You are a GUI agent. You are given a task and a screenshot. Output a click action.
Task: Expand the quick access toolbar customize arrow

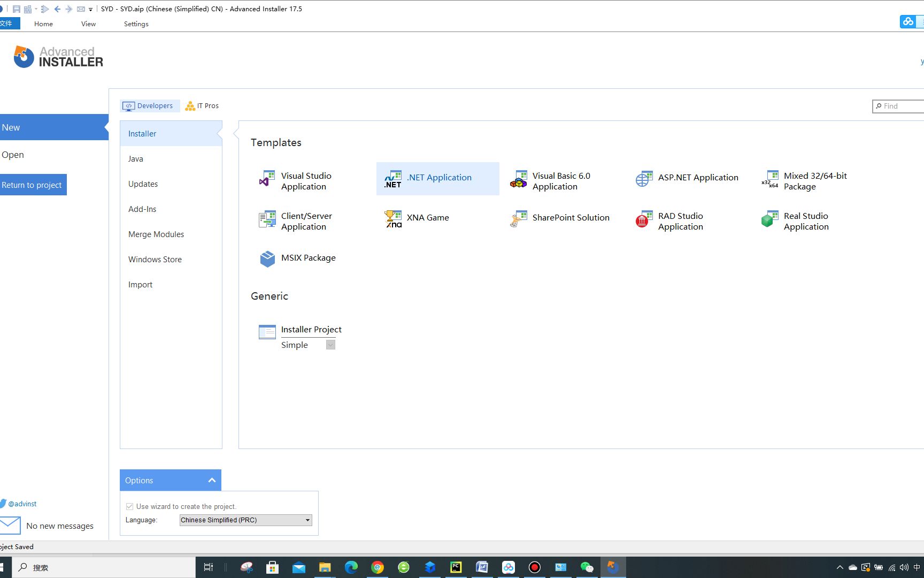coord(90,10)
